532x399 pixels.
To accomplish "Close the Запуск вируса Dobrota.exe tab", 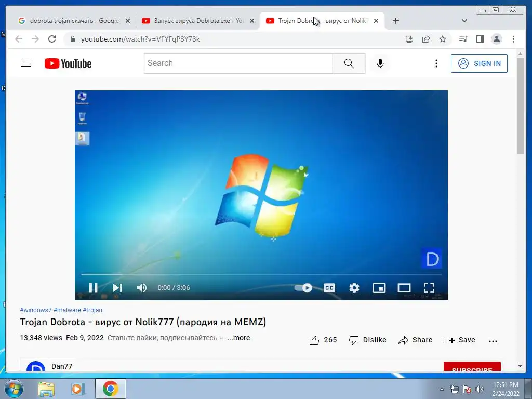I will [x=252, y=21].
